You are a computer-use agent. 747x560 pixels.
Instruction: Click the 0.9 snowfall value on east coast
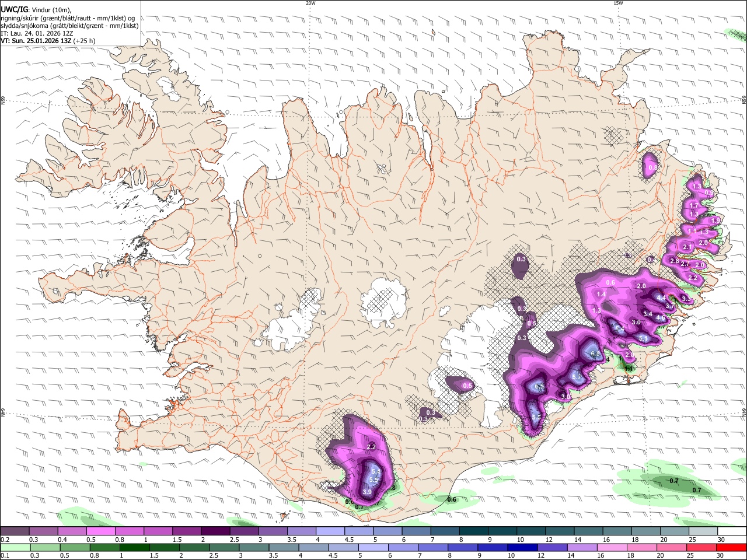click(x=709, y=192)
